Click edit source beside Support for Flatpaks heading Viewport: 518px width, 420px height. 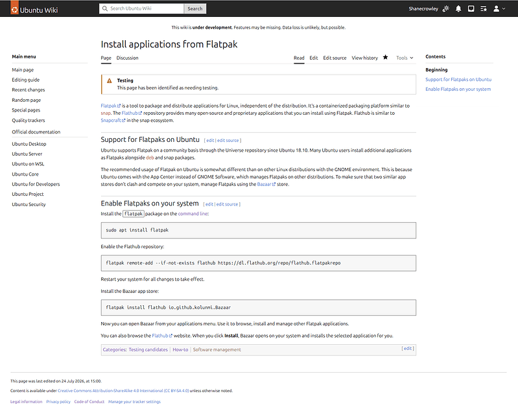tap(228, 141)
